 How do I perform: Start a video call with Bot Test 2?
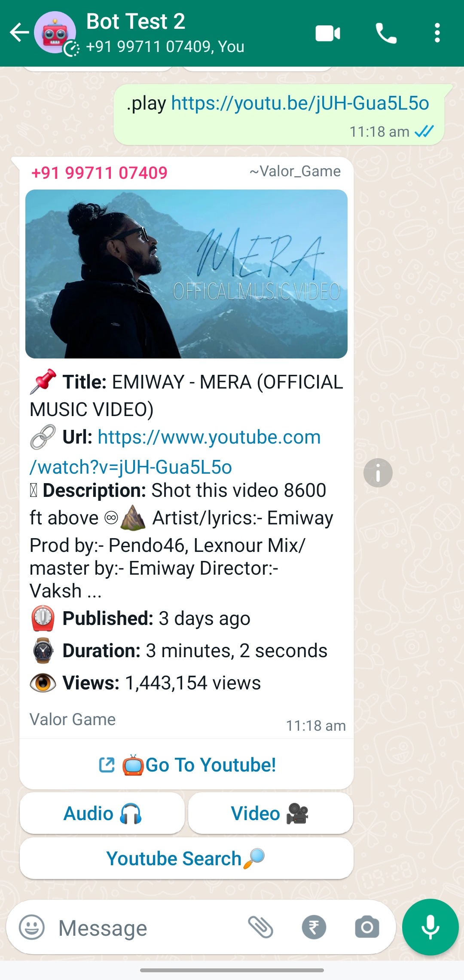click(x=328, y=33)
